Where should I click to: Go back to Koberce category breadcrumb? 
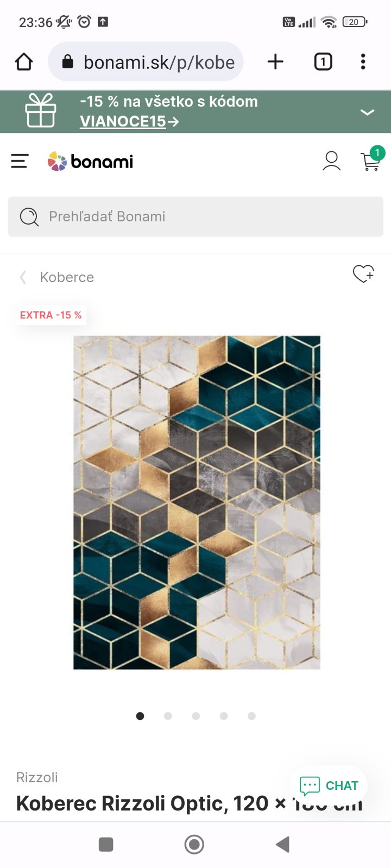[x=67, y=277]
